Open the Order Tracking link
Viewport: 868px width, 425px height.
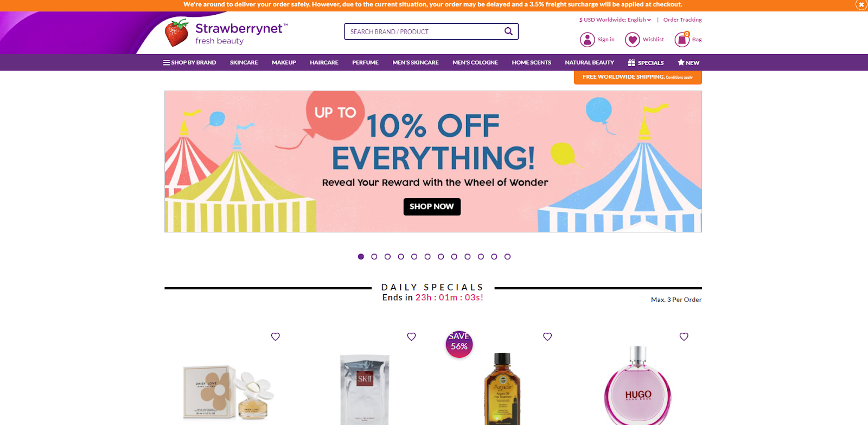click(x=682, y=20)
